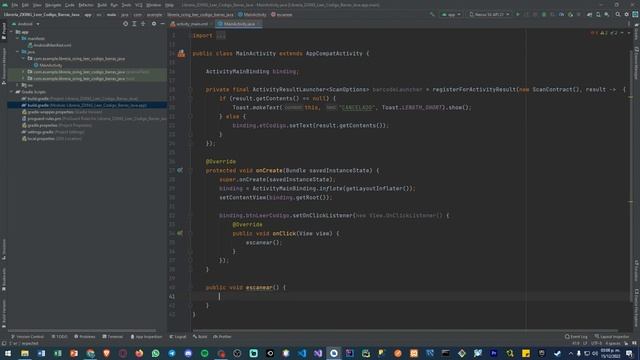640x360 pixels.
Task: Collapse the manifests folder node
Action: [18, 38]
